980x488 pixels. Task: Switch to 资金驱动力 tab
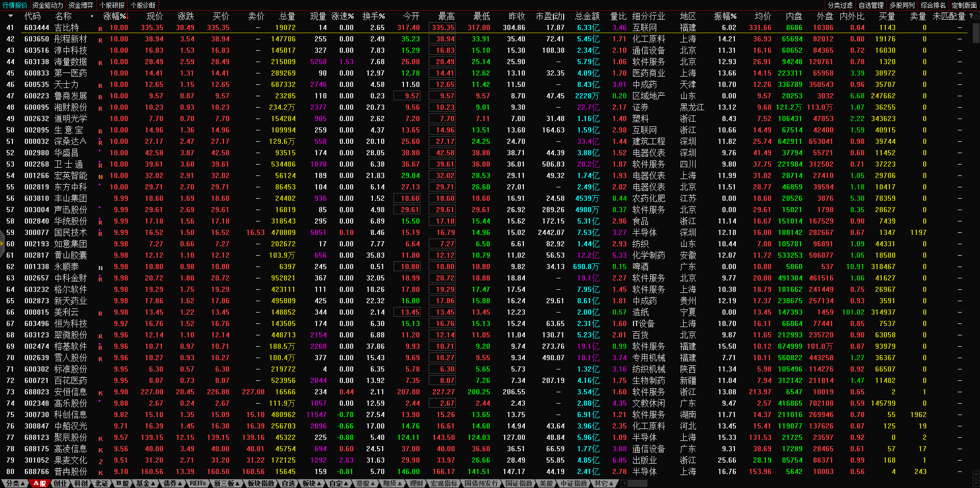tap(48, 5)
